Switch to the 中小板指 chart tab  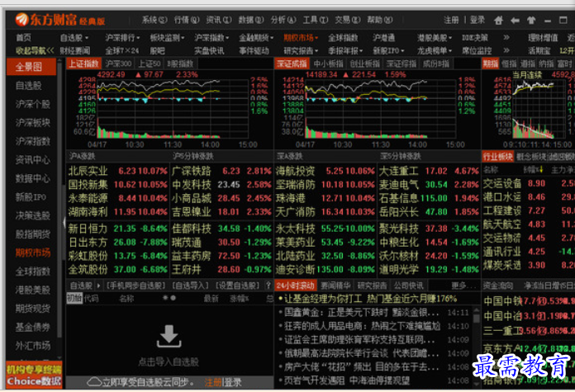point(328,64)
